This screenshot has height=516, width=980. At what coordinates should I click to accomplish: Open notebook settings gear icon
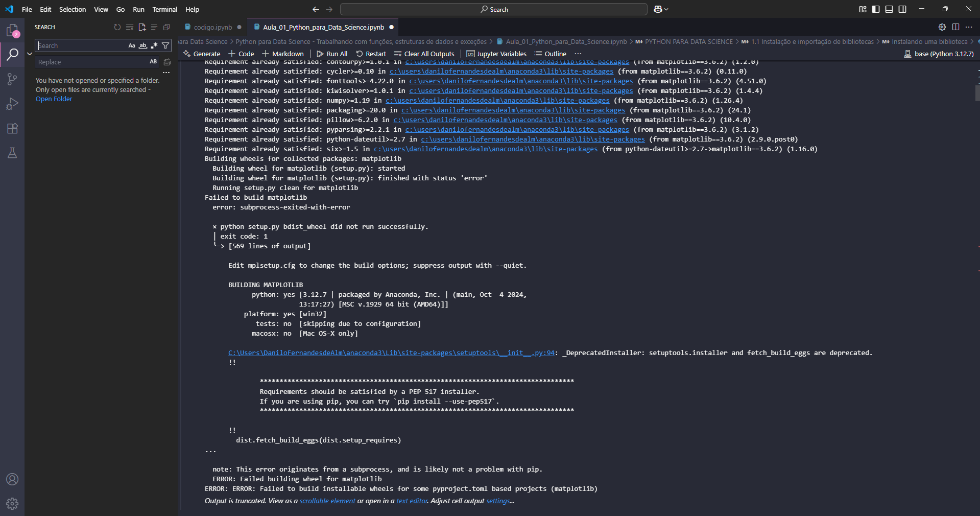(x=942, y=27)
